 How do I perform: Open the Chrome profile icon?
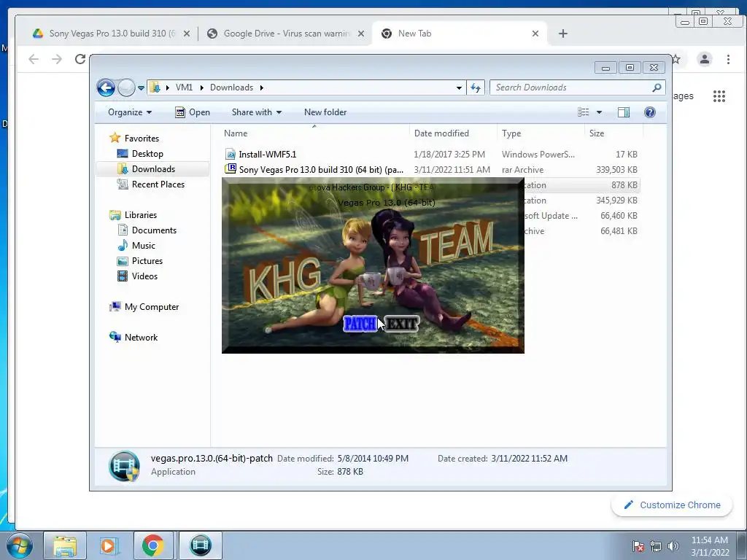point(705,59)
